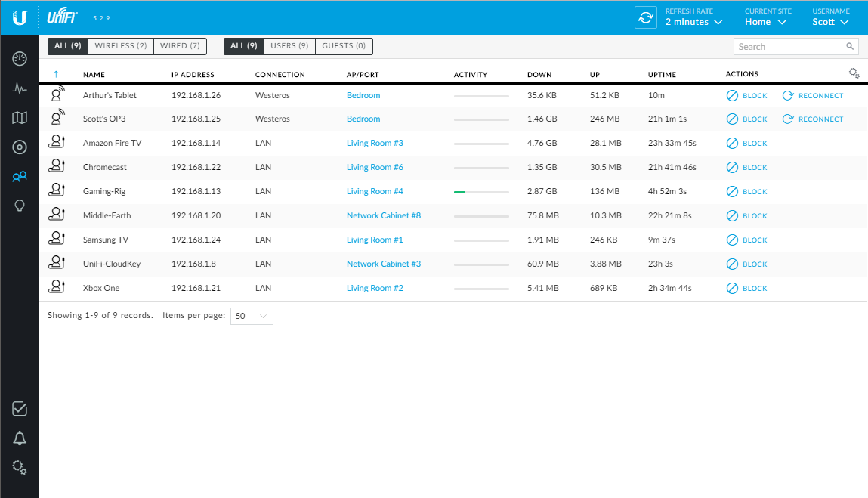Click UniFi-CloudKey wired client icon
868x498 pixels.
pos(57,262)
